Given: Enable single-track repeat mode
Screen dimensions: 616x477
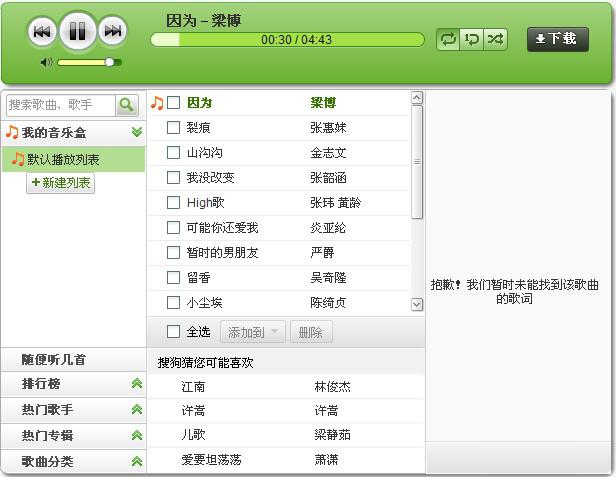Looking at the screenshot, I should click(x=471, y=39).
